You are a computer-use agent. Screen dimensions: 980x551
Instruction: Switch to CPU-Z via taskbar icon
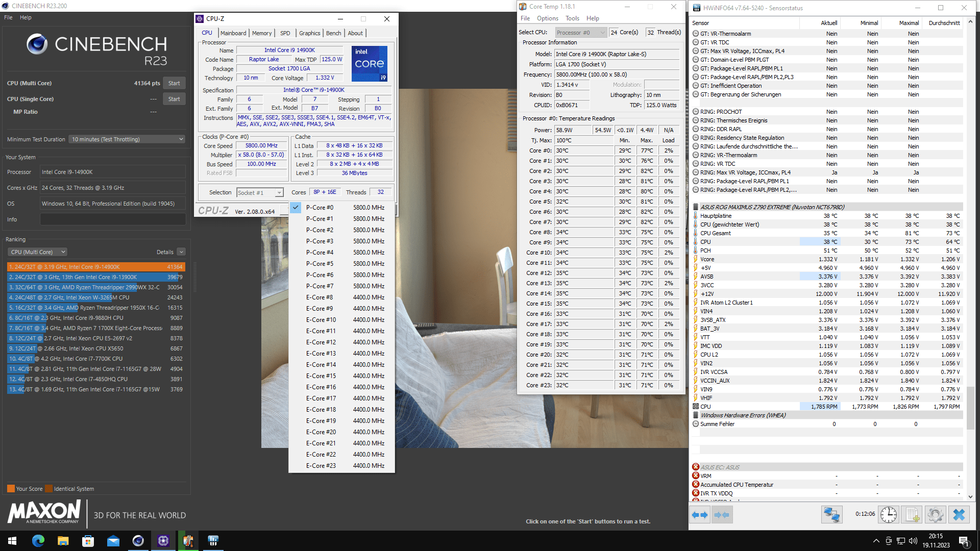pyautogui.click(x=163, y=541)
